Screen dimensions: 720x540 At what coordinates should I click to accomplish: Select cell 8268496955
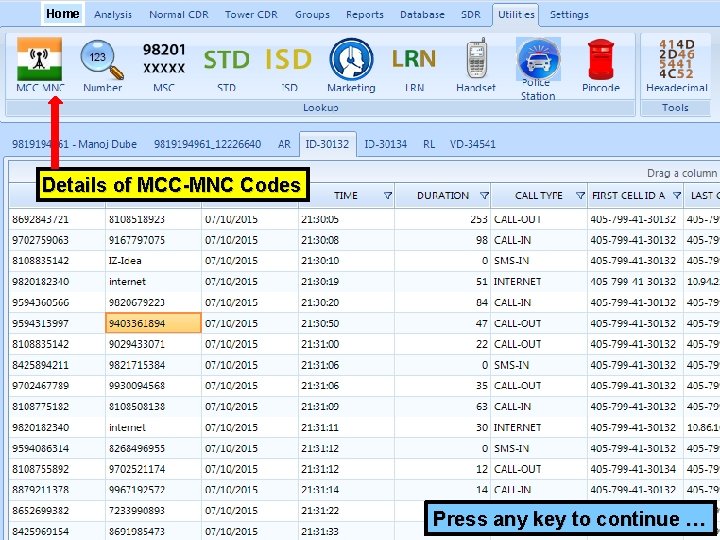coord(153,448)
